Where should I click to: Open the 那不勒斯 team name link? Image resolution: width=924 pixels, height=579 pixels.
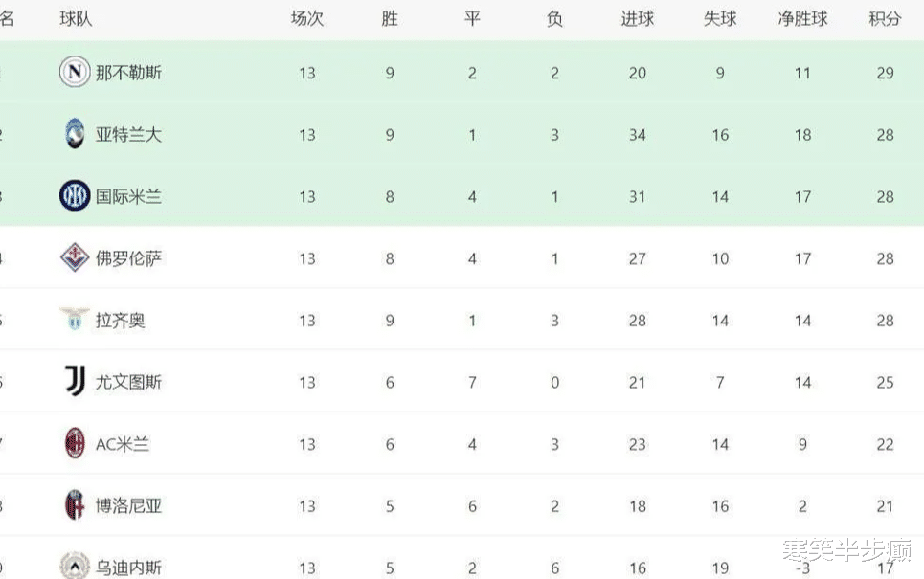128,73
